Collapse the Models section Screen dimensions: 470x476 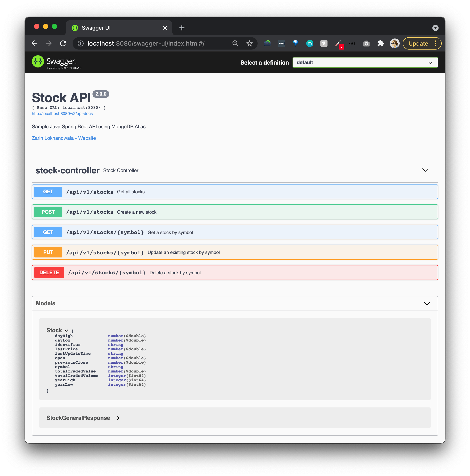pos(427,303)
